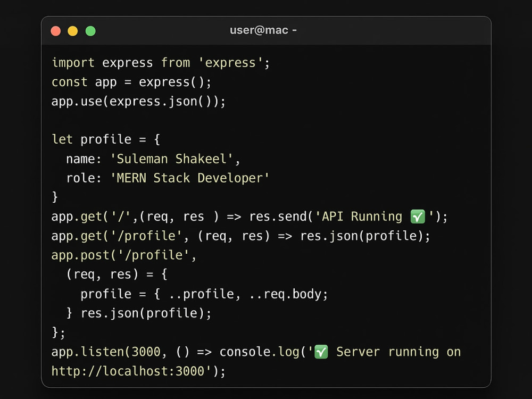The image size is (532, 399).
Task: Click the text 'app.listen(3000,'
Action: (x=109, y=352)
